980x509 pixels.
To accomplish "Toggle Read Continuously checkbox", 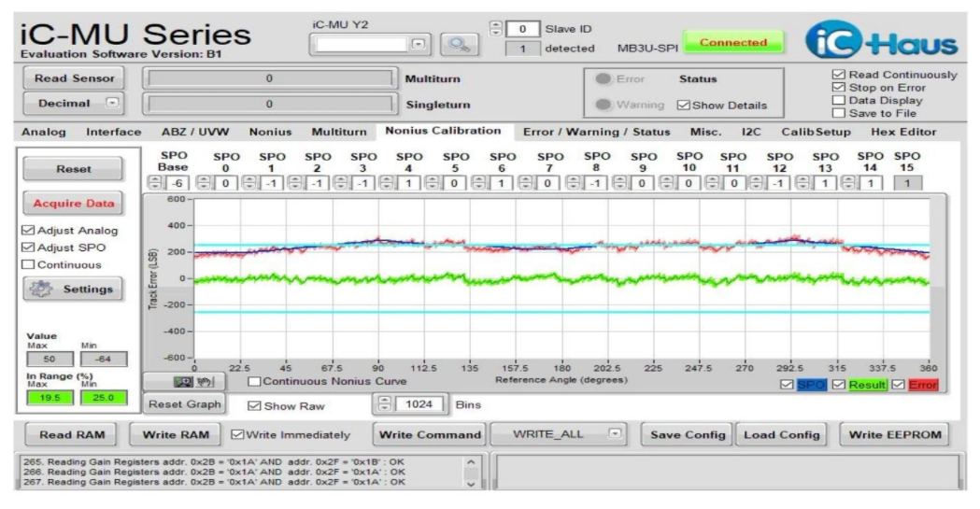I will point(839,75).
